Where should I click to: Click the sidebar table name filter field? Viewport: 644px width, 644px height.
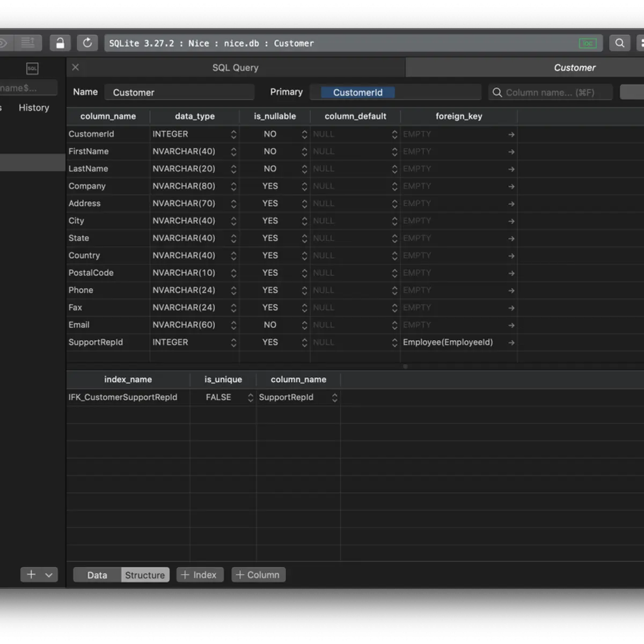(x=28, y=87)
